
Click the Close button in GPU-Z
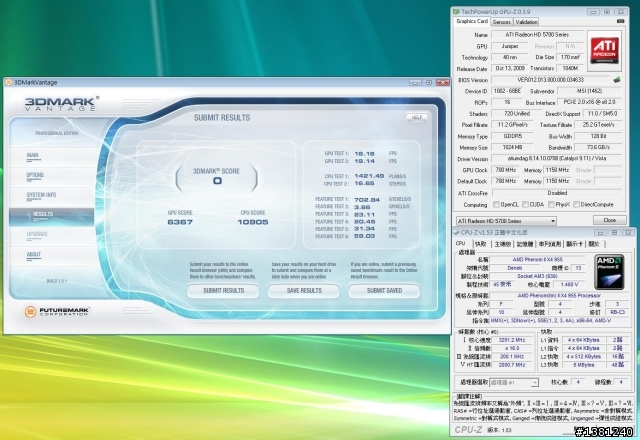click(x=609, y=220)
